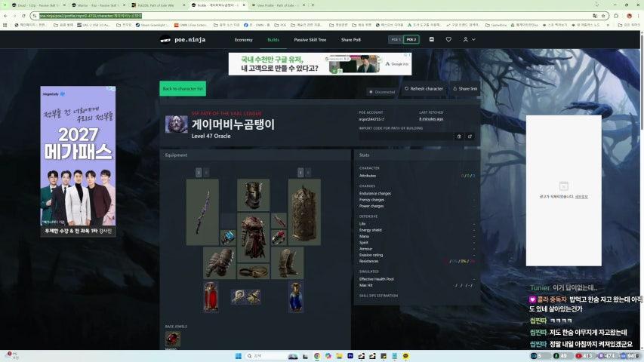Copy the PoB import code
Viewport: 644px width, 362px height.
click(x=459, y=137)
